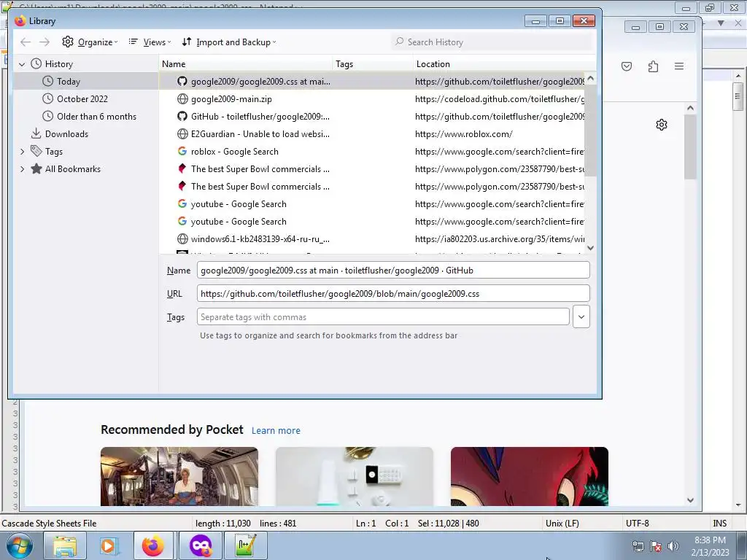The height and width of the screenshot is (560, 747).
Task: Open media player from taskbar
Action: pos(109,545)
